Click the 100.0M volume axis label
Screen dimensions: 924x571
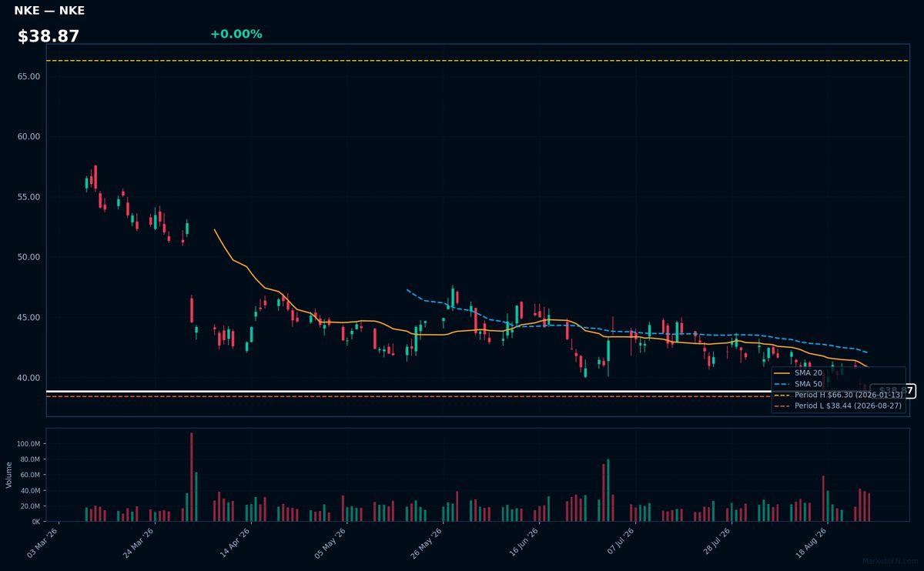click(x=28, y=444)
